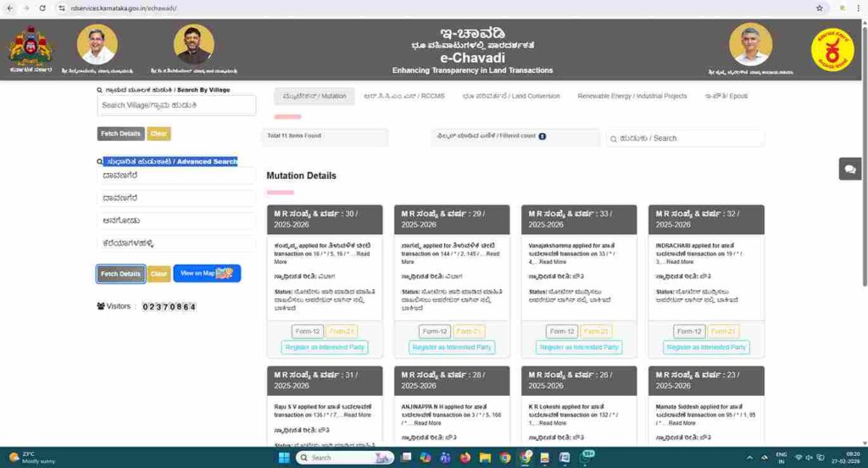Open the chat feedback icon on right edge
Image resolution: width=868 pixels, height=468 pixels.
point(849,169)
